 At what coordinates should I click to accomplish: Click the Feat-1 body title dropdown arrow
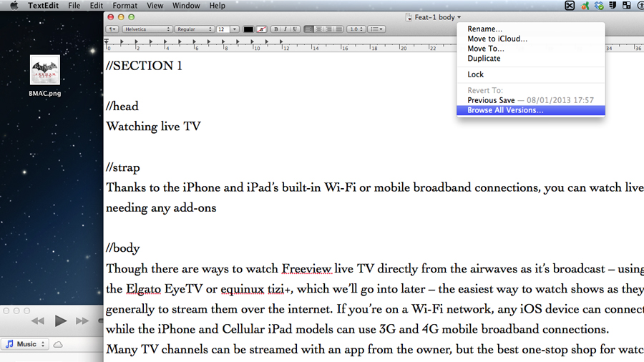click(x=459, y=17)
